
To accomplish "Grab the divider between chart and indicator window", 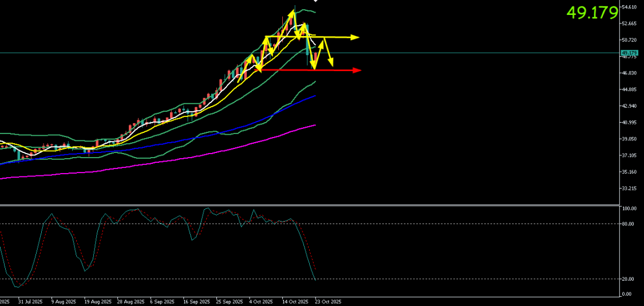I will tap(309, 205).
